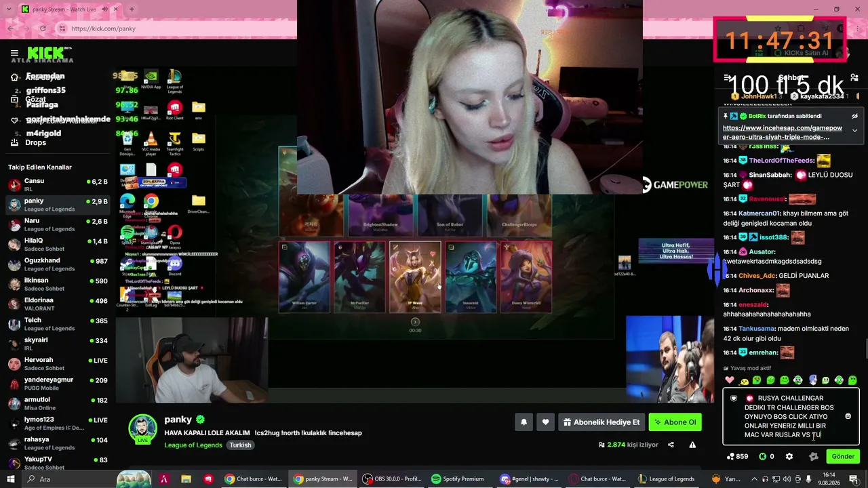This screenshot has height=488, width=868.
Task: Open League of Legends taskbar item
Action: [x=667, y=479]
